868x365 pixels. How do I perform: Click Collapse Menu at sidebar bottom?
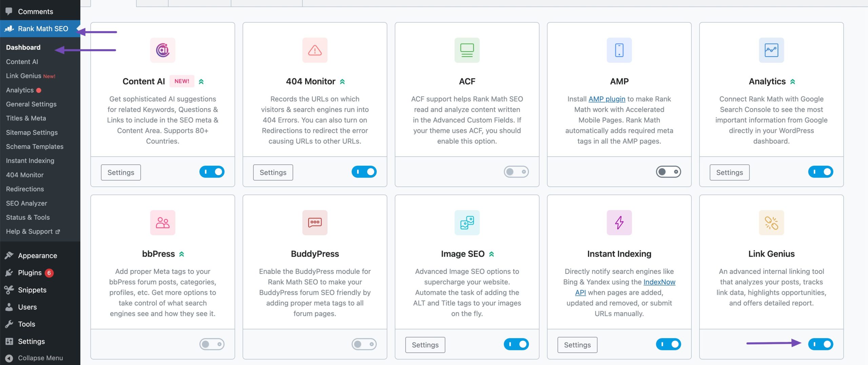pos(40,358)
